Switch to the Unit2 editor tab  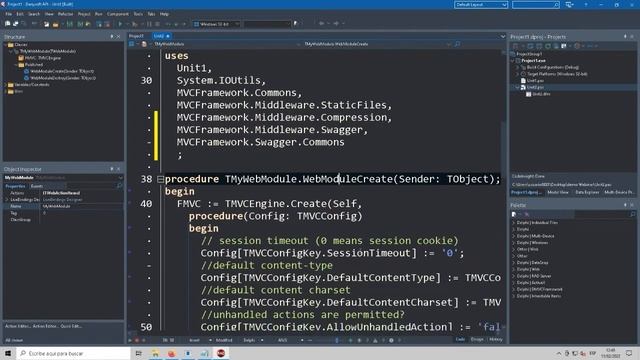(161, 36)
